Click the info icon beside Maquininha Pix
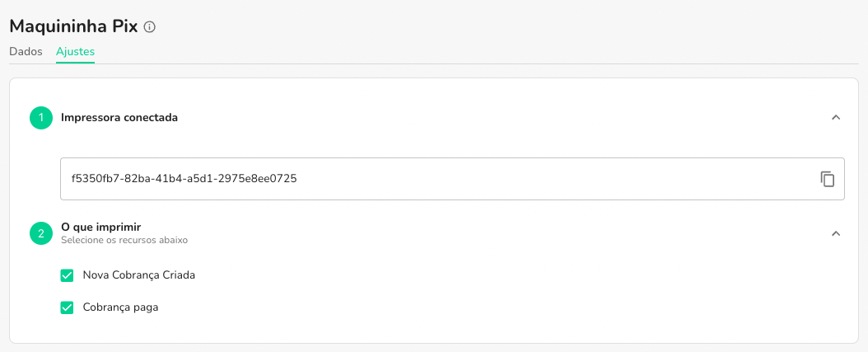 [149, 27]
